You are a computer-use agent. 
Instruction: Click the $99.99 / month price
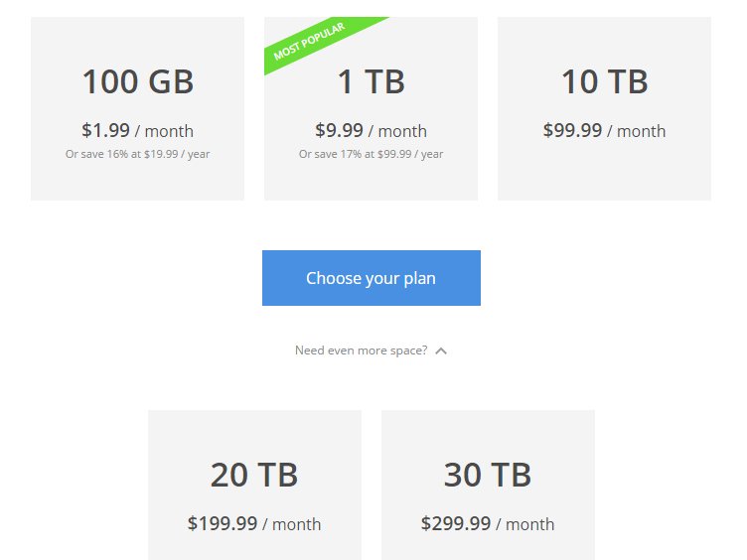(604, 130)
